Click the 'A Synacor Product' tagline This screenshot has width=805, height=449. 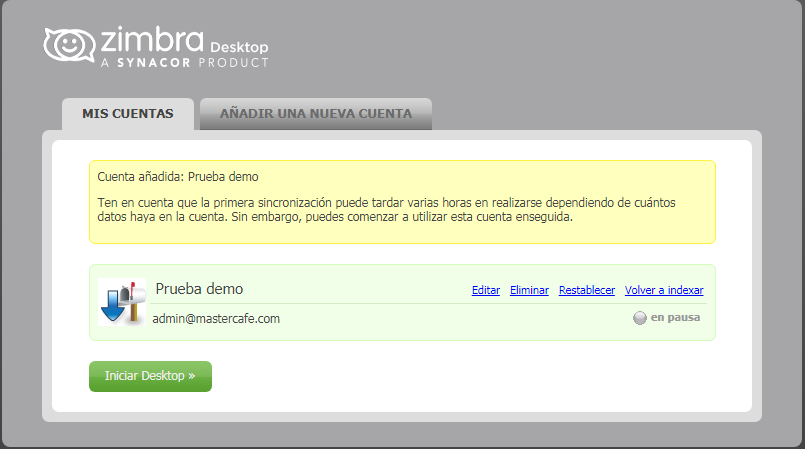[184, 63]
